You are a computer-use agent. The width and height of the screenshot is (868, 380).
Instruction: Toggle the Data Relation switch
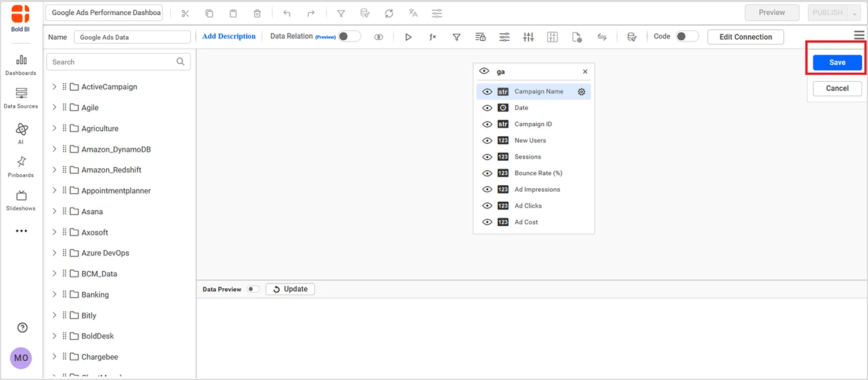point(349,36)
